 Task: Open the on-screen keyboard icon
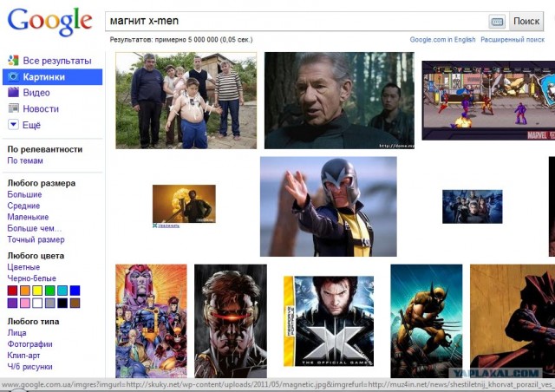click(497, 22)
